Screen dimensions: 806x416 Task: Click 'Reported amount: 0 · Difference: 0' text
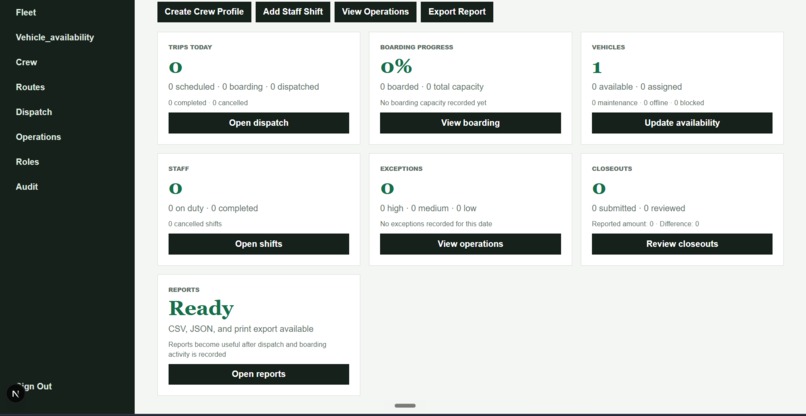click(646, 224)
